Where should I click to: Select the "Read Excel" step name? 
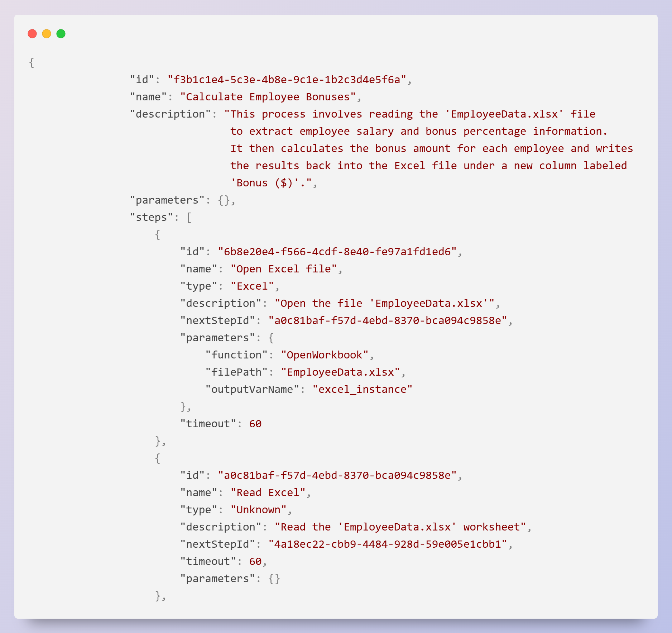[x=268, y=492]
